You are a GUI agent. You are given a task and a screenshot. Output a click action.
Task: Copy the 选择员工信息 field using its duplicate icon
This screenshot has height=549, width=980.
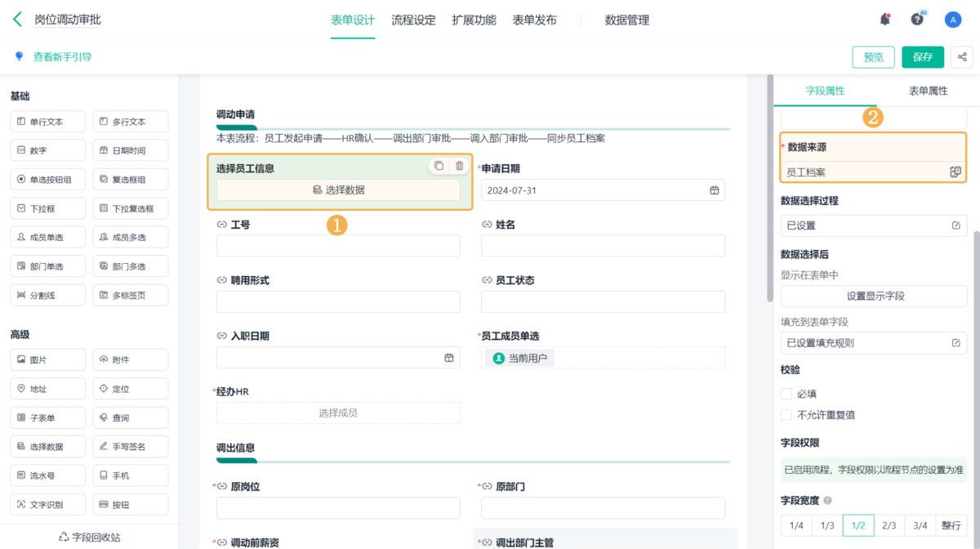point(439,164)
